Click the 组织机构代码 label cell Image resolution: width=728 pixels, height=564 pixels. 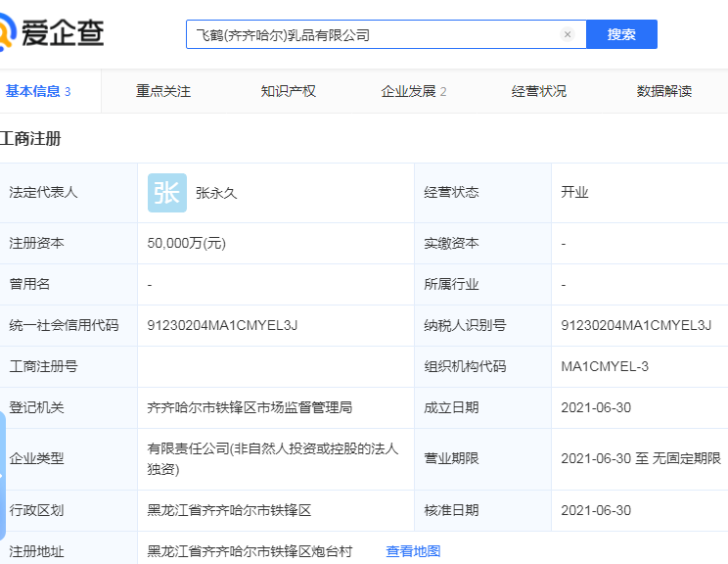coord(482,366)
